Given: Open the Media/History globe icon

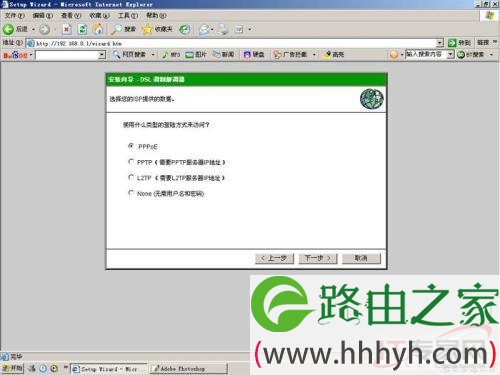Looking at the screenshot, I should pos(185,29).
